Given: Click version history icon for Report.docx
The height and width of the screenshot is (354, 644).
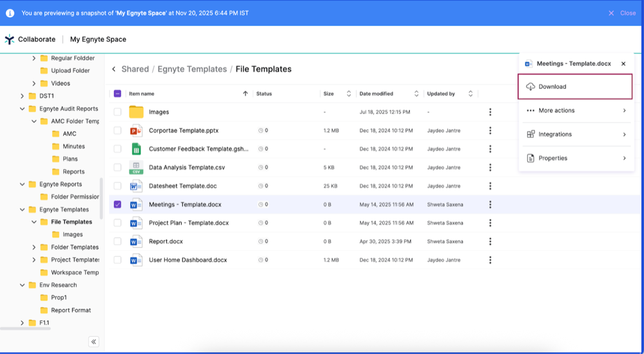Looking at the screenshot, I should (260, 241).
